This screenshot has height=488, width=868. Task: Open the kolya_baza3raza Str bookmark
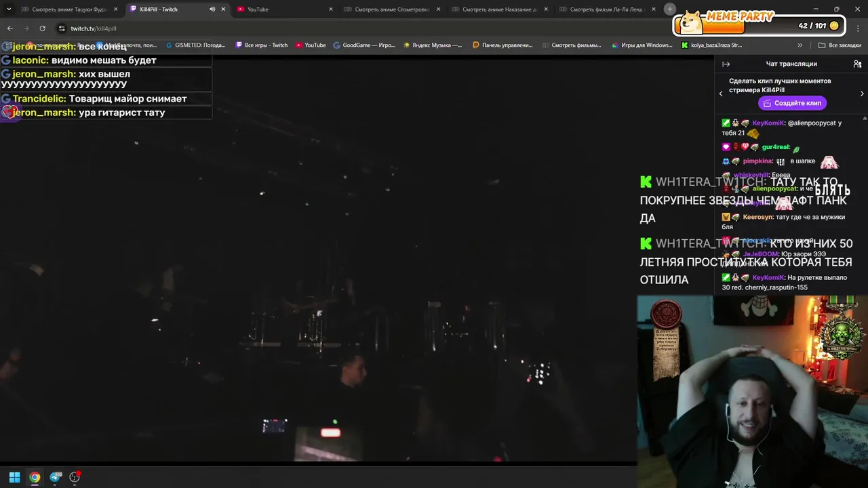click(711, 45)
